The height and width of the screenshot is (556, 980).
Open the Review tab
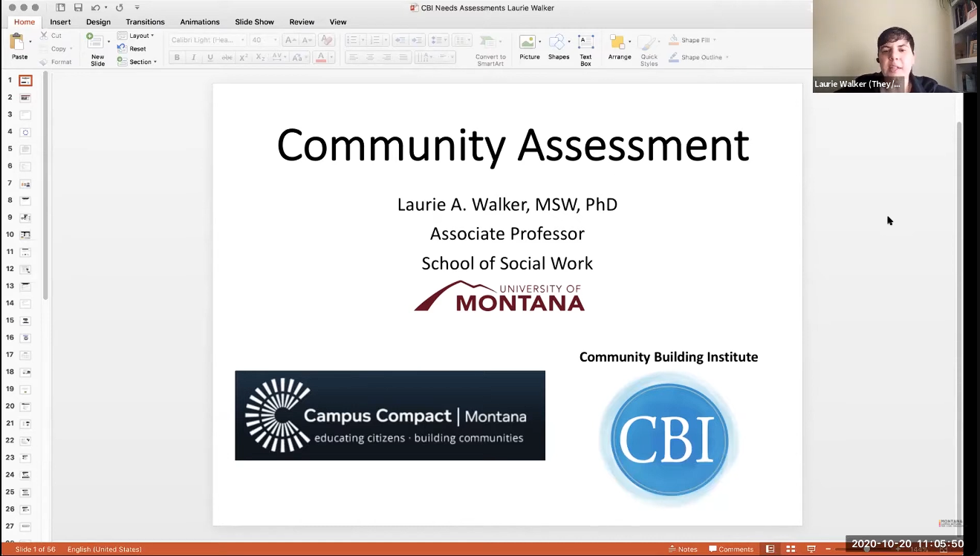(302, 22)
